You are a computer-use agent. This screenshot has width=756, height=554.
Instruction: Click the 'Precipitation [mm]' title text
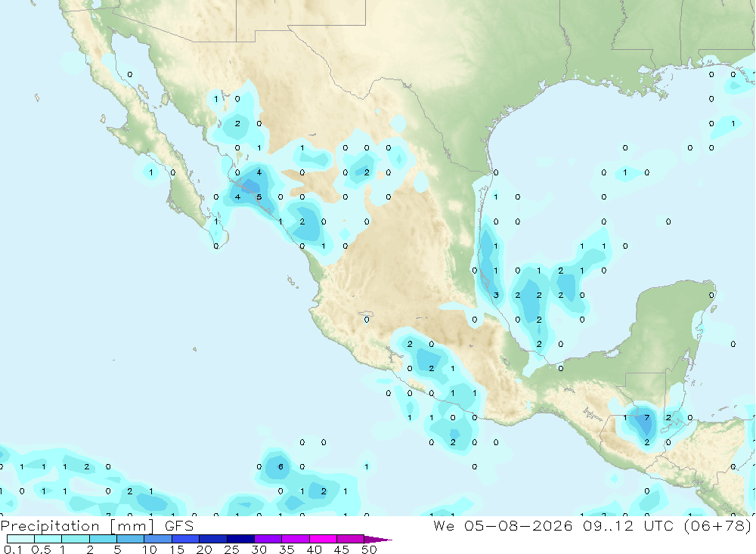[x=77, y=525]
